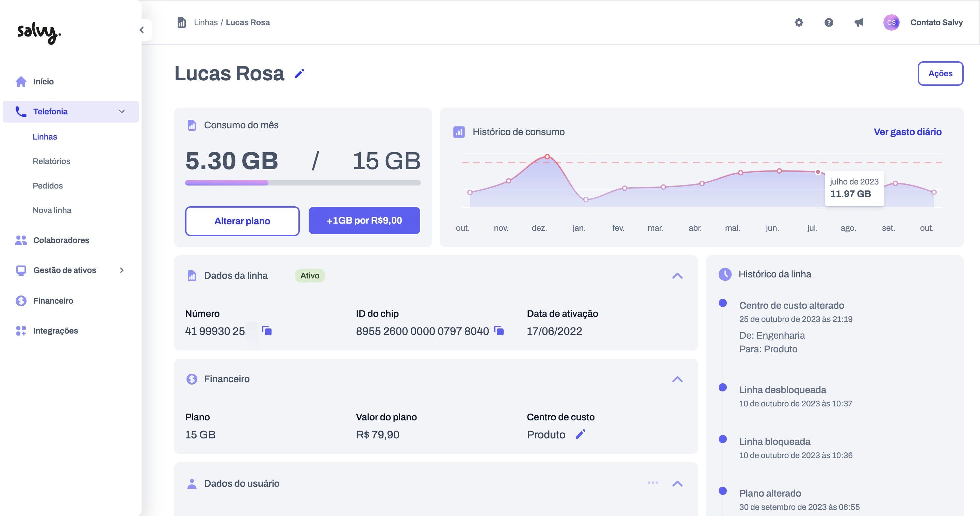Click the Alterar plano button

[x=242, y=221]
